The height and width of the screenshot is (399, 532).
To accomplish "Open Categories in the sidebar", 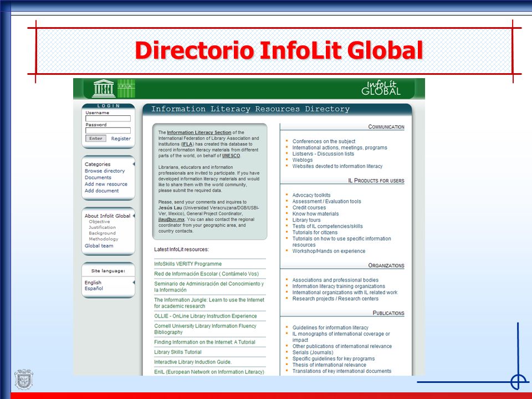I will [x=98, y=164].
